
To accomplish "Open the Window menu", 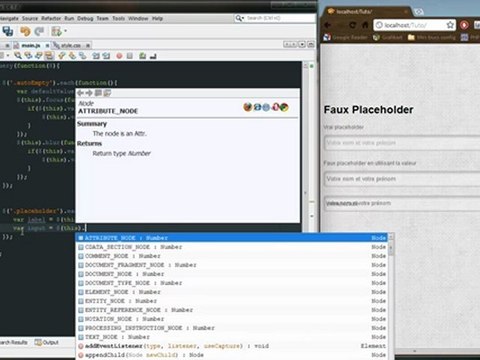I will [138, 18].
